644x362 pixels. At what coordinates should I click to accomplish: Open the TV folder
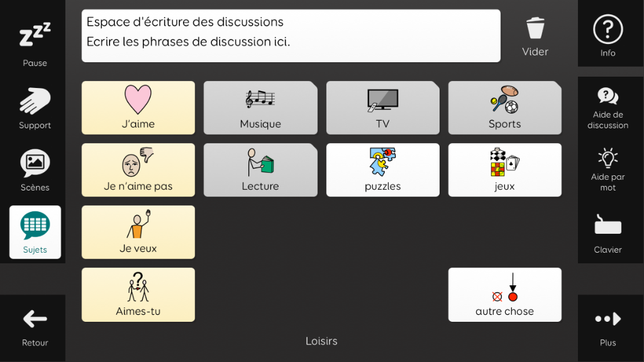383,107
